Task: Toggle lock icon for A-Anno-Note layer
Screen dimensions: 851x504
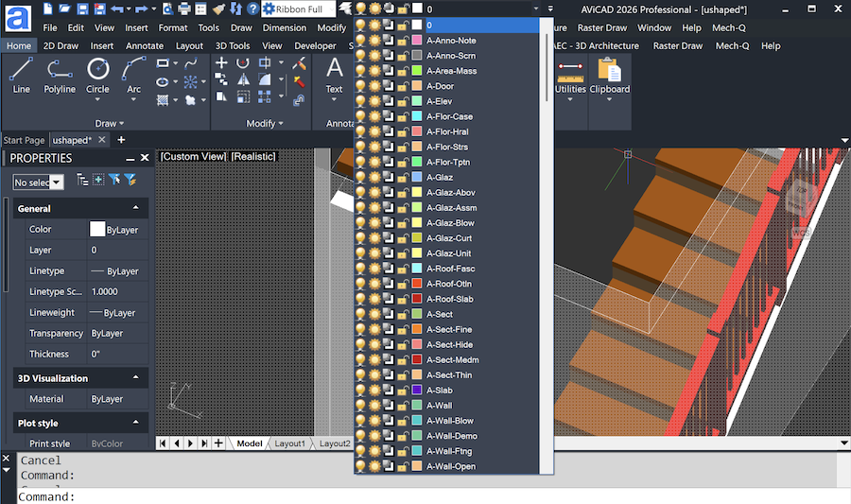Action: click(x=403, y=40)
